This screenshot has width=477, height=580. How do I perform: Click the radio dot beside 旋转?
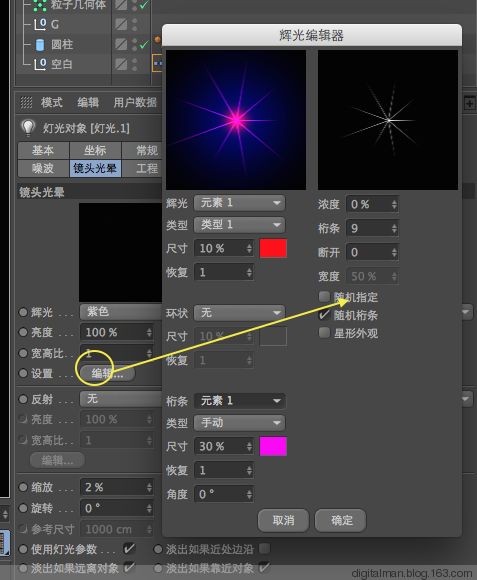click(x=23, y=508)
